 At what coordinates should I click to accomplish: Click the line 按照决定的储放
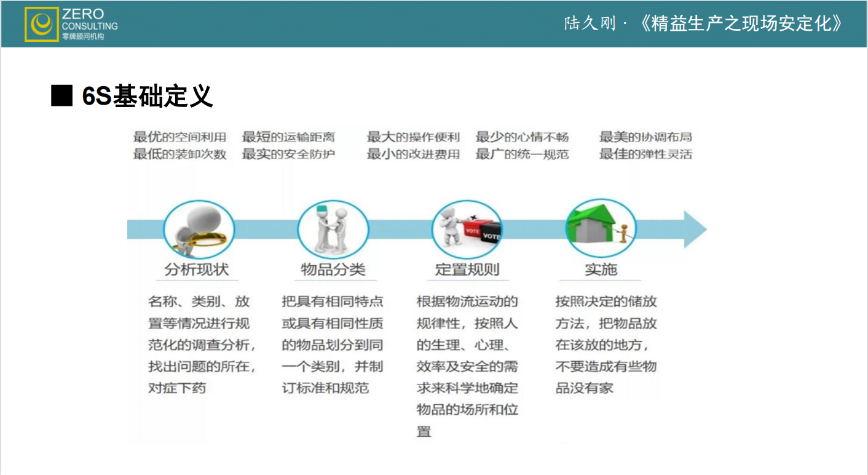coord(606,301)
